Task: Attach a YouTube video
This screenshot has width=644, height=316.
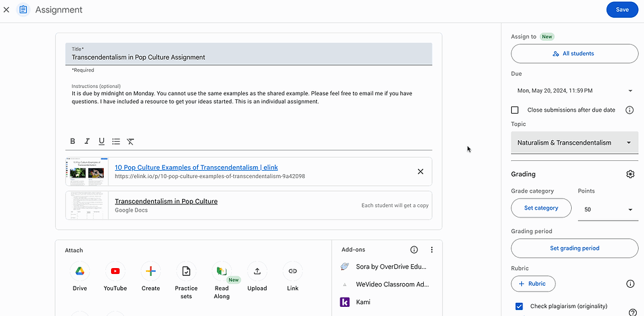Action: click(115, 271)
